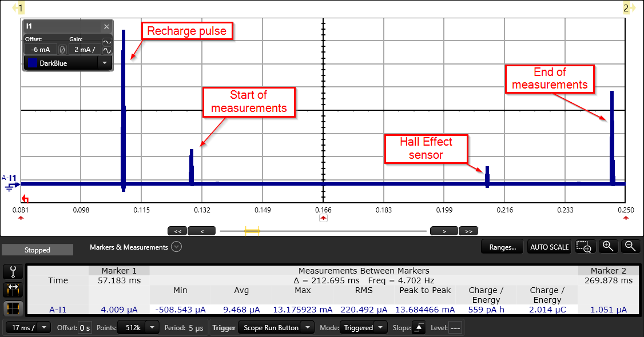
Task: Change trigger slope via the edge icon
Action: pos(419,327)
